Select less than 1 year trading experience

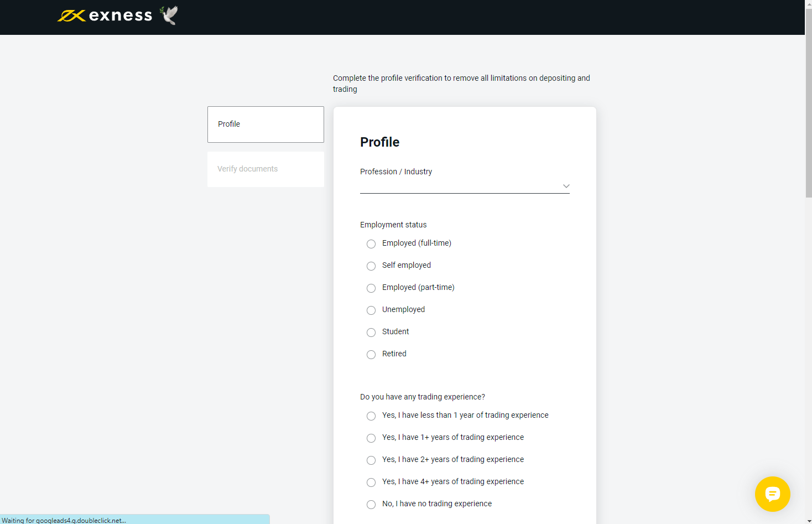[x=371, y=416]
